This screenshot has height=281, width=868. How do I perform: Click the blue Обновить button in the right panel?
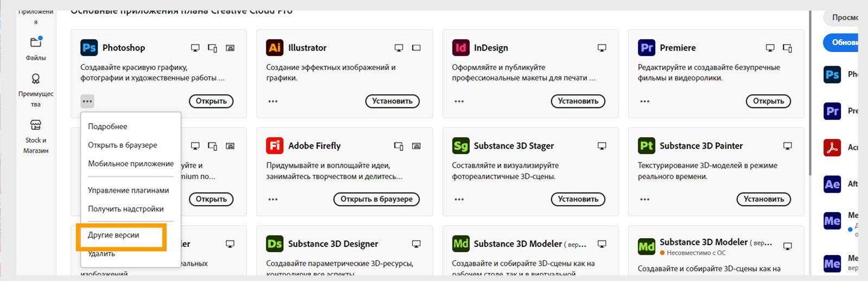[x=841, y=42]
